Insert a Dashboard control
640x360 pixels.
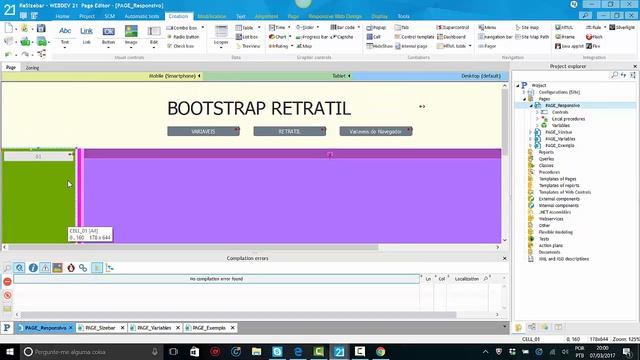click(451, 37)
